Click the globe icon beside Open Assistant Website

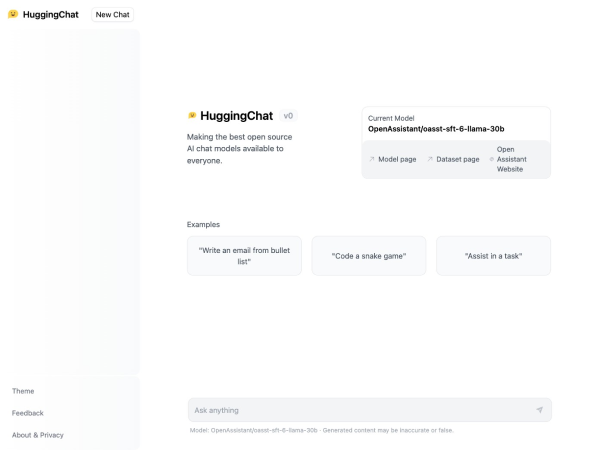[x=491, y=159]
